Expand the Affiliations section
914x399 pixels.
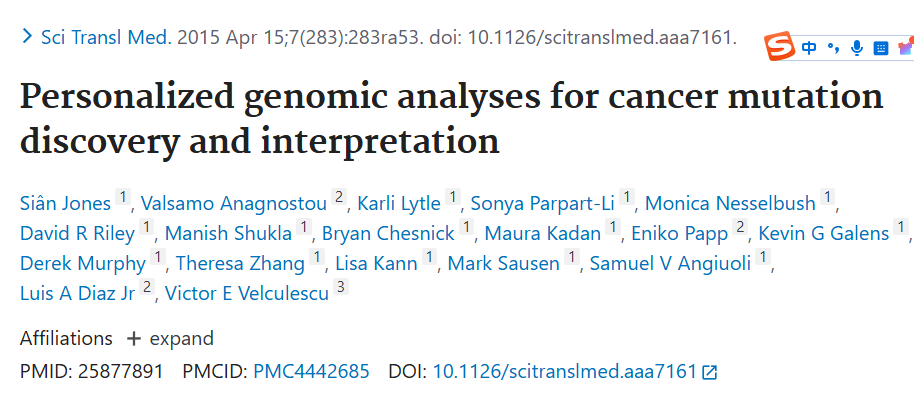coord(170,338)
